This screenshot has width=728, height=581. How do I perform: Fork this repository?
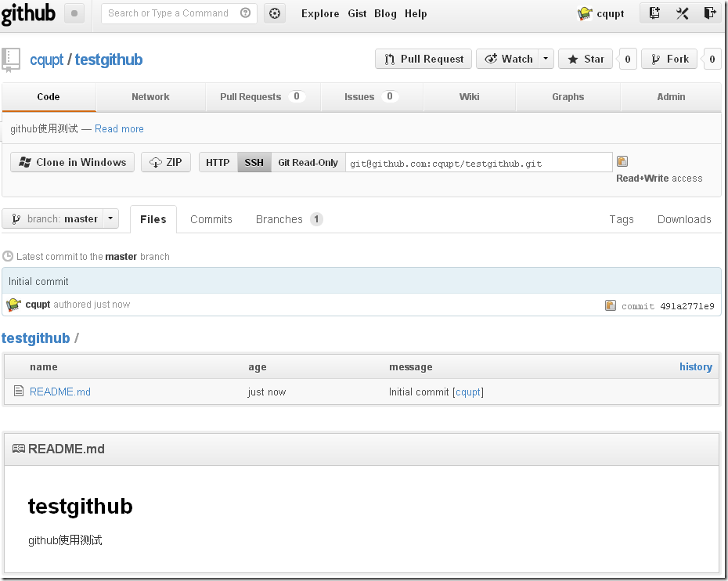pyautogui.click(x=669, y=59)
